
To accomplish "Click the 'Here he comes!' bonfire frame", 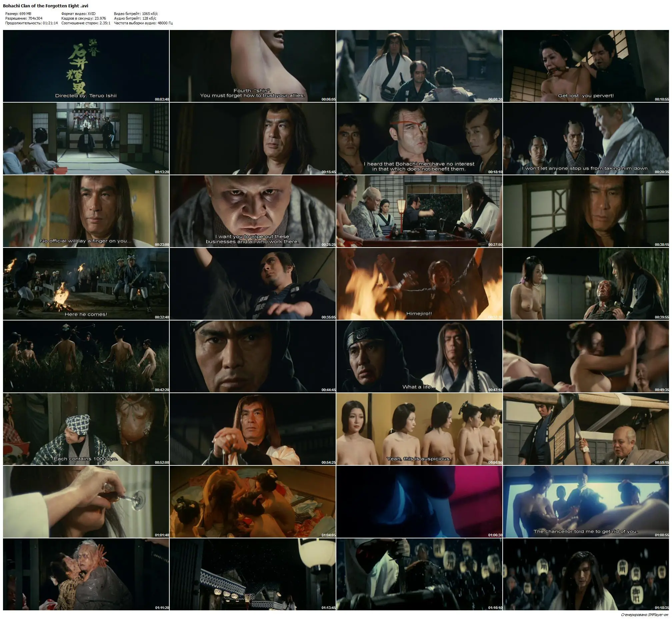I will 86,284.
